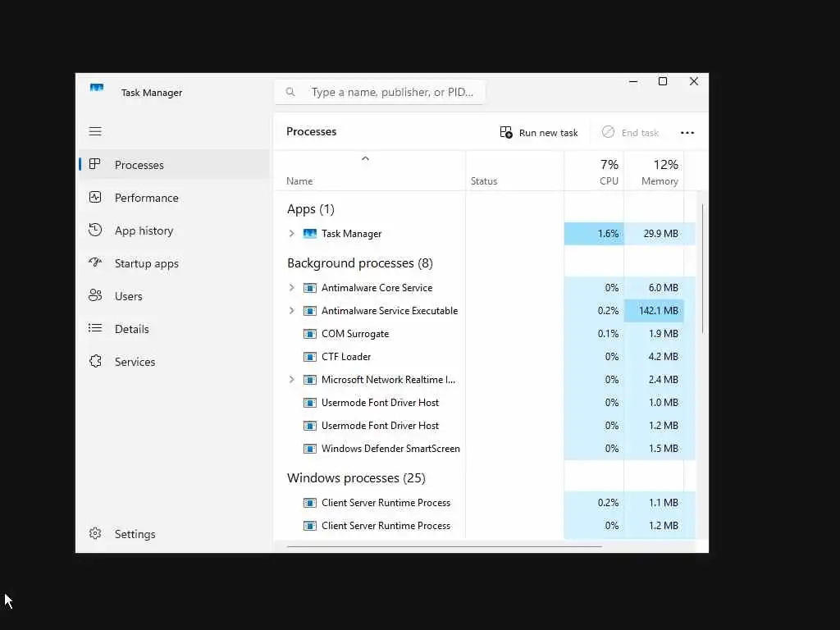Select Windows processes (25) group header
This screenshot has width=840, height=630.
tap(356, 478)
